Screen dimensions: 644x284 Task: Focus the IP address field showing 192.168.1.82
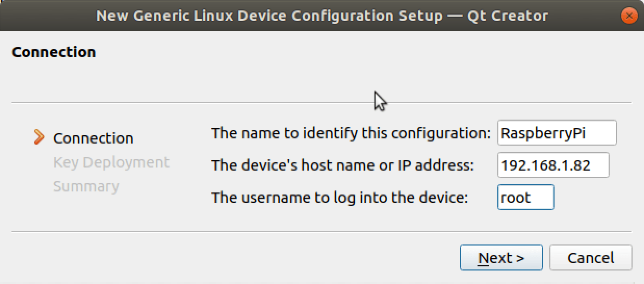coord(553,165)
